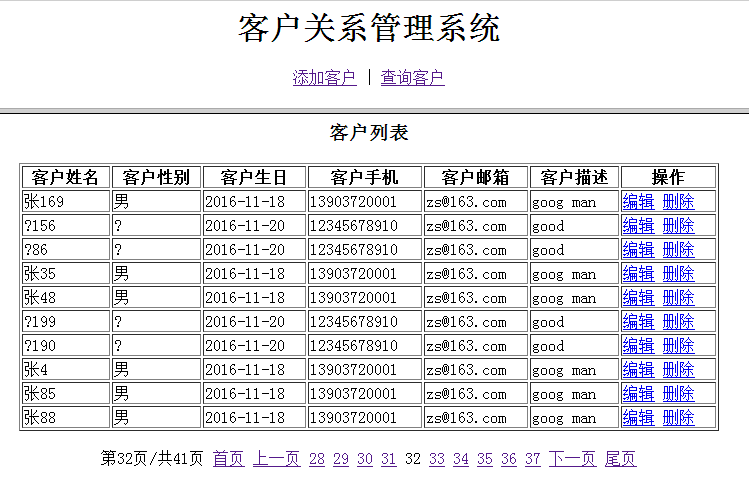749x501 pixels.
Task: Delete customer 张35
Action: (x=678, y=274)
